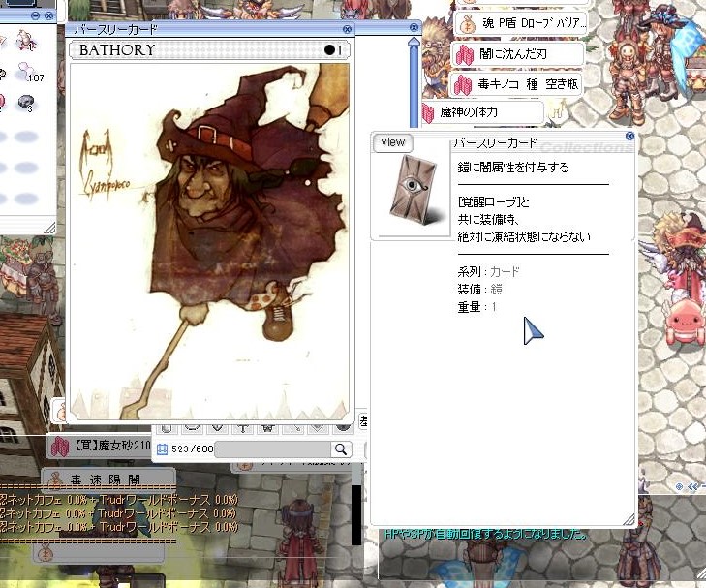The image size is (706, 588).
Task: Close the inventory window with X icon
Action: (48, 15)
